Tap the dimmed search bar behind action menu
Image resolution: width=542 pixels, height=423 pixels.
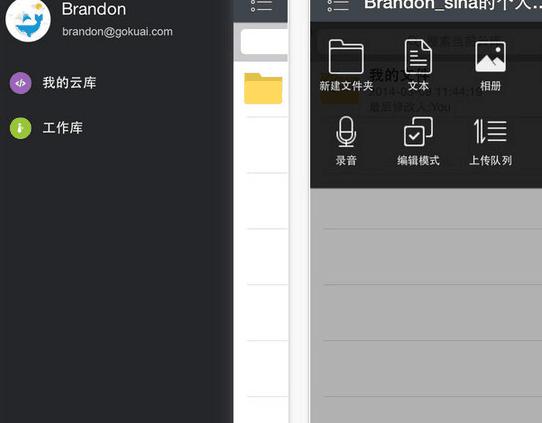[430, 41]
